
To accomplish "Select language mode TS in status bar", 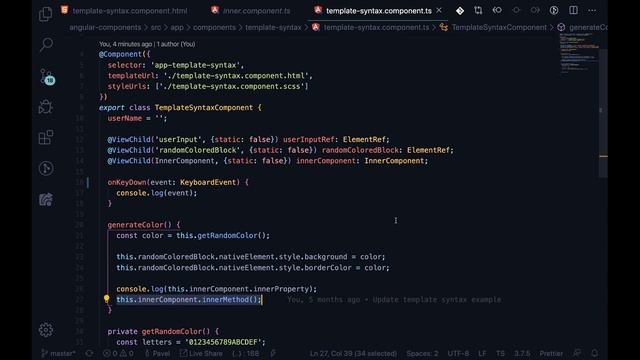I will [x=500, y=353].
